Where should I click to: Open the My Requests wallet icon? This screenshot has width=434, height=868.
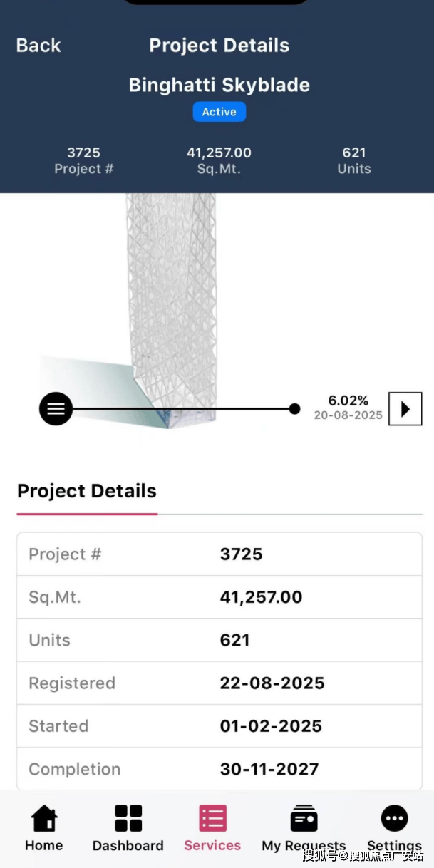[x=304, y=819]
